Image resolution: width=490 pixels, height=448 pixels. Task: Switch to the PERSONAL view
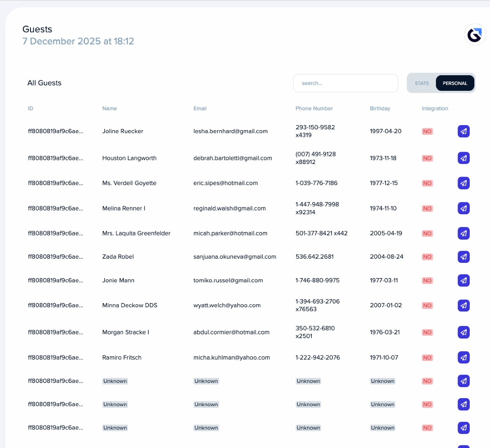point(455,83)
